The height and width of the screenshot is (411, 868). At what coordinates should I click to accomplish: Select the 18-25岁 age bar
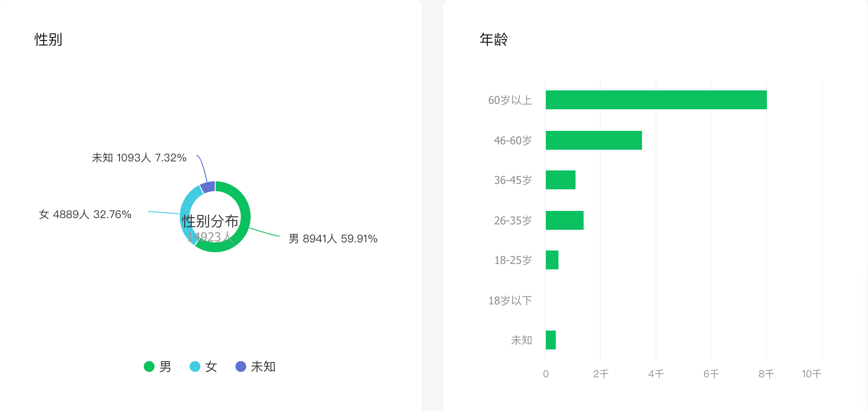tap(552, 260)
